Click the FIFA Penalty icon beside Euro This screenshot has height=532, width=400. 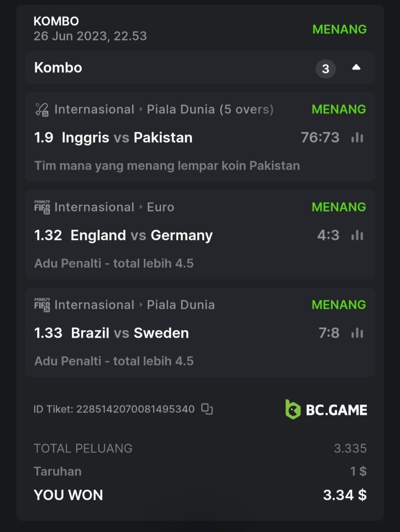pos(42,207)
